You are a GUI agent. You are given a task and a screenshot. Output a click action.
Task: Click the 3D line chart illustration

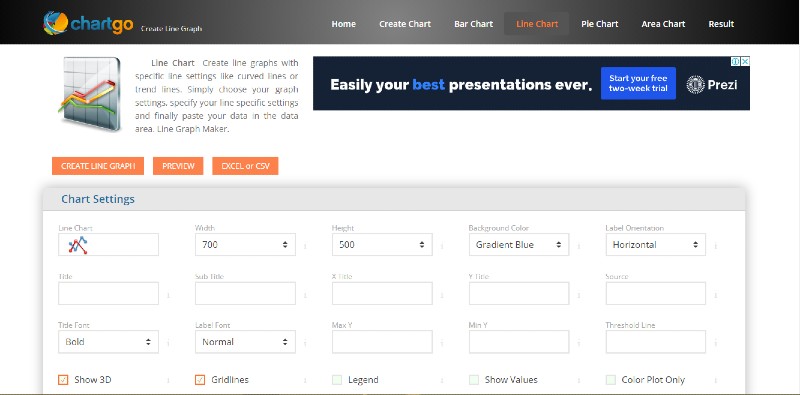(90, 94)
